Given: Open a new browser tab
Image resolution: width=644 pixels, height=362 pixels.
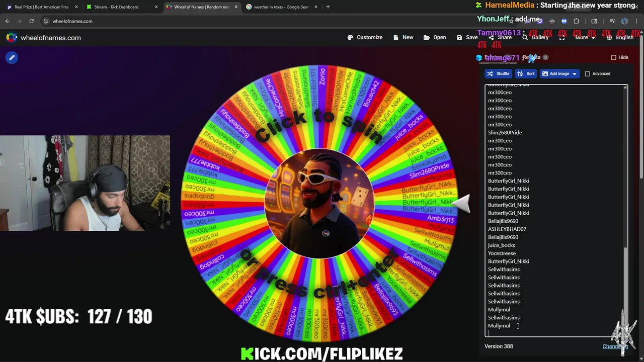Looking at the screenshot, I should pos(328,7).
